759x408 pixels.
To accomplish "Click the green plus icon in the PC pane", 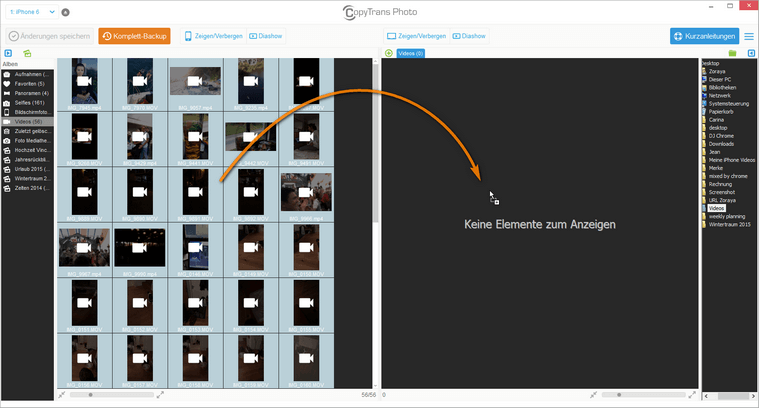I will tap(389, 53).
